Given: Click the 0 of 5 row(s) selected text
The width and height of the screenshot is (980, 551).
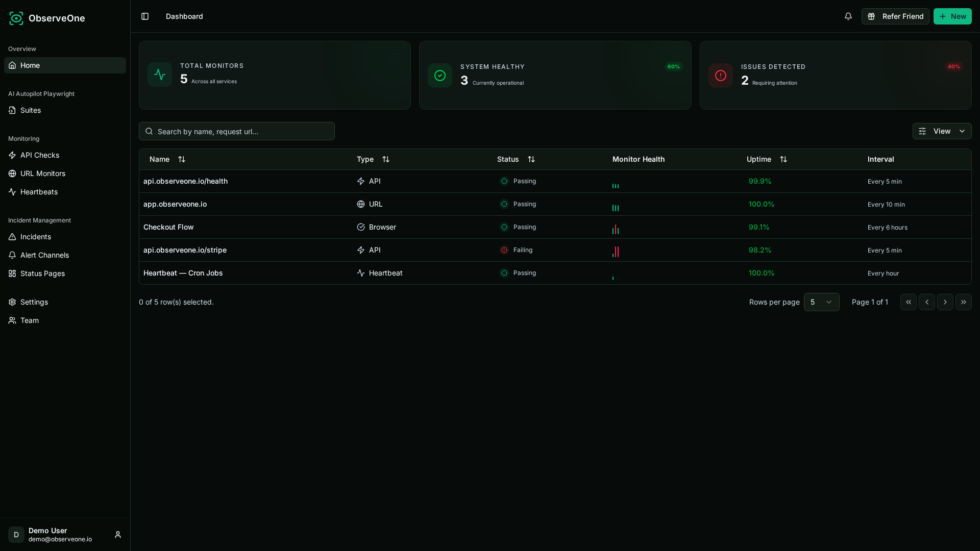Looking at the screenshot, I should (176, 302).
